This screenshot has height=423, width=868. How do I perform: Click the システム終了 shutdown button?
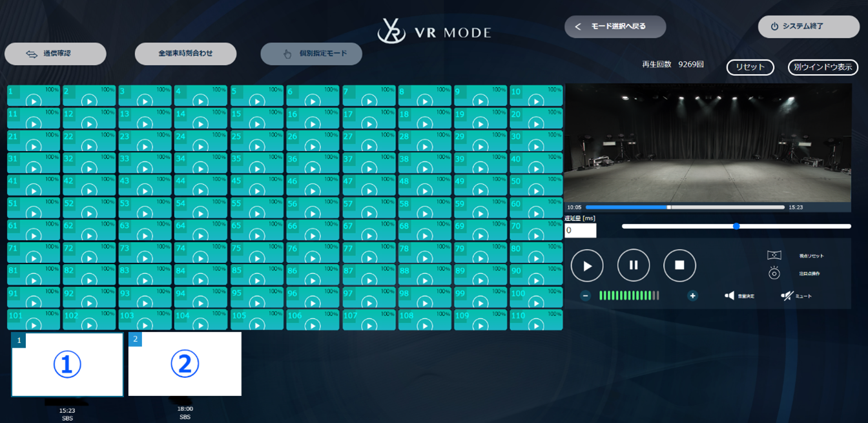809,26
